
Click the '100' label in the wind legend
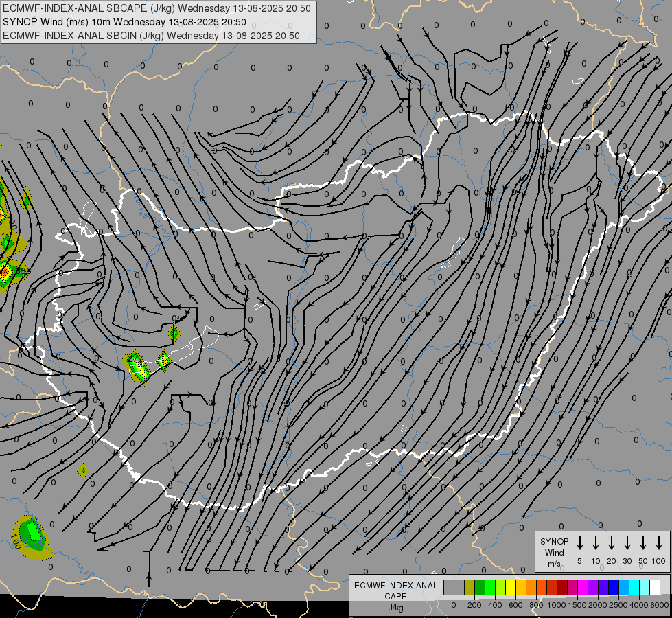pyautogui.click(x=659, y=561)
